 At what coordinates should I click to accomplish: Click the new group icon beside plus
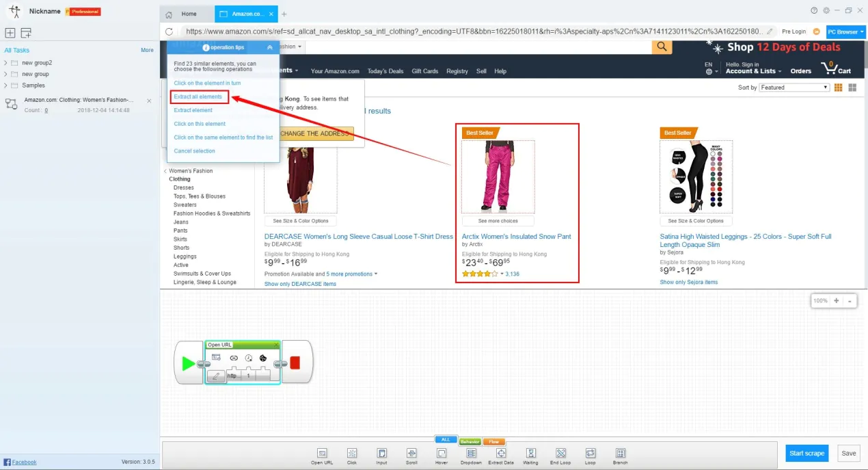coord(26,33)
